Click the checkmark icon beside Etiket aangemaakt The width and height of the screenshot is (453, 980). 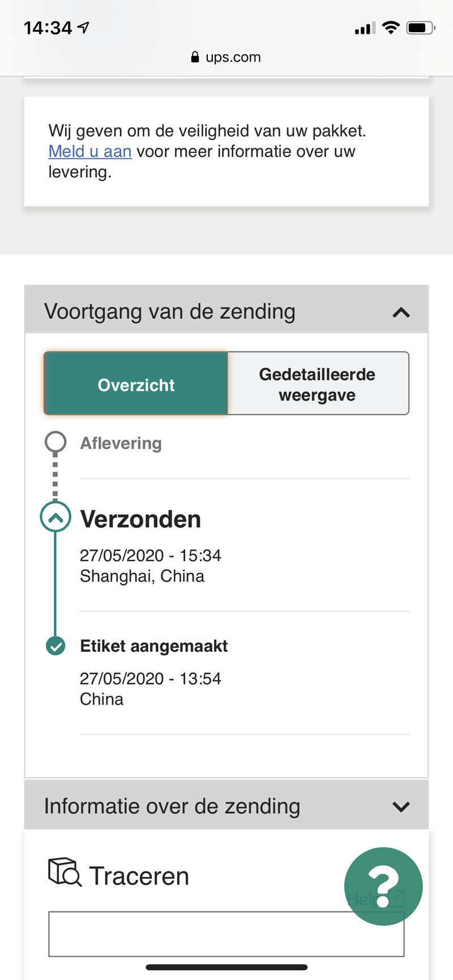(x=55, y=646)
